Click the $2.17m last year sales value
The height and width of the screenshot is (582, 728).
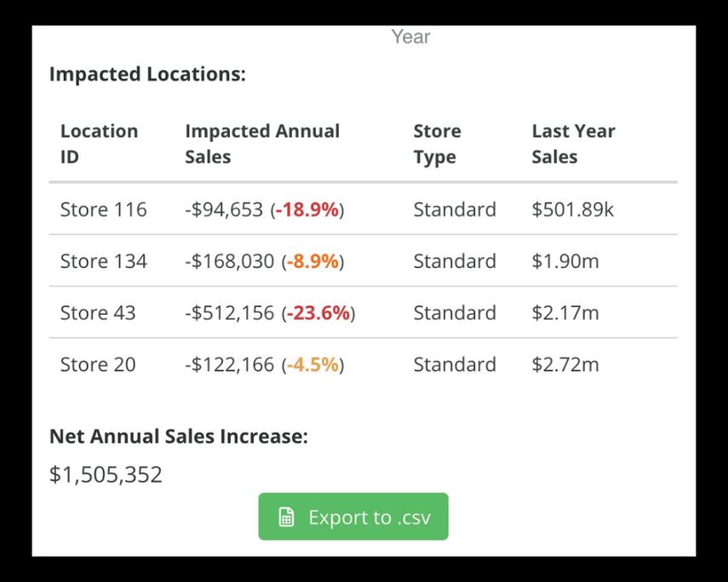coord(565,313)
